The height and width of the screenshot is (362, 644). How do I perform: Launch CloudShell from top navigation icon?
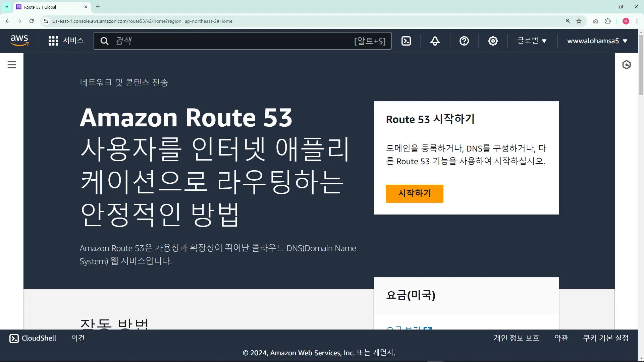(x=406, y=41)
